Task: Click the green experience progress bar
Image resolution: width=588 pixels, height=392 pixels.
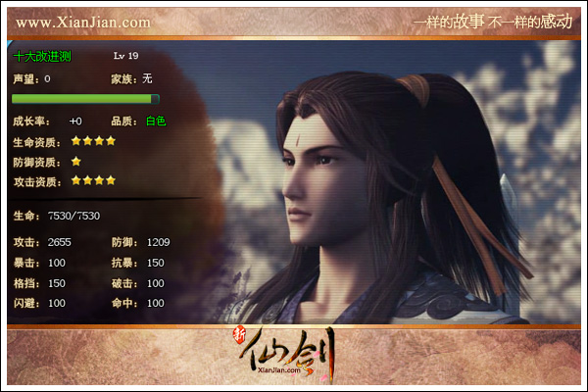Action: [85, 99]
